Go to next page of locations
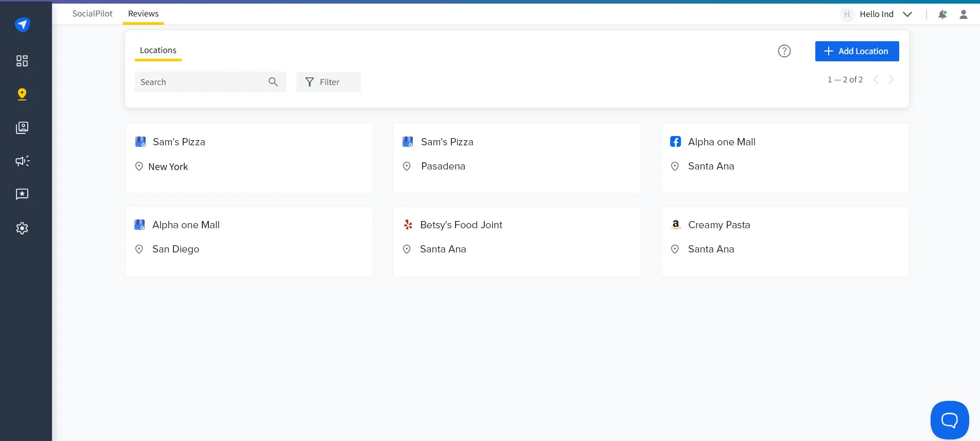Image resolution: width=980 pixels, height=441 pixels. pyautogui.click(x=891, y=79)
